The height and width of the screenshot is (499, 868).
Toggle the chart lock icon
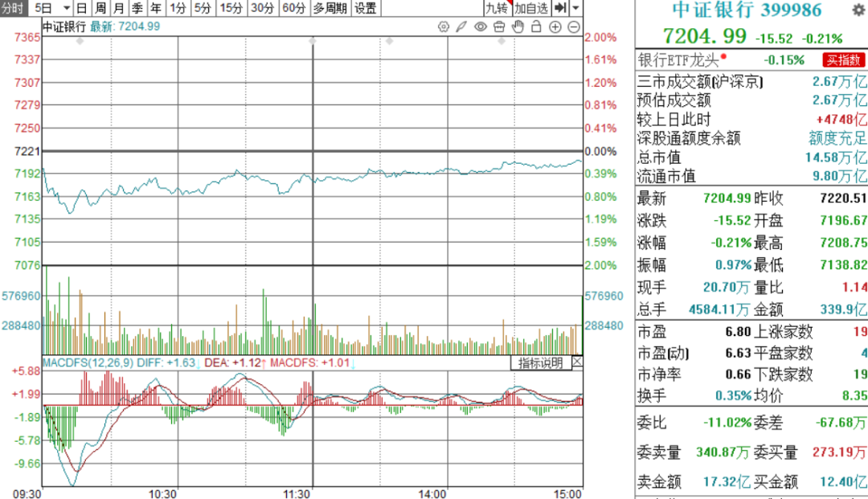click(536, 27)
